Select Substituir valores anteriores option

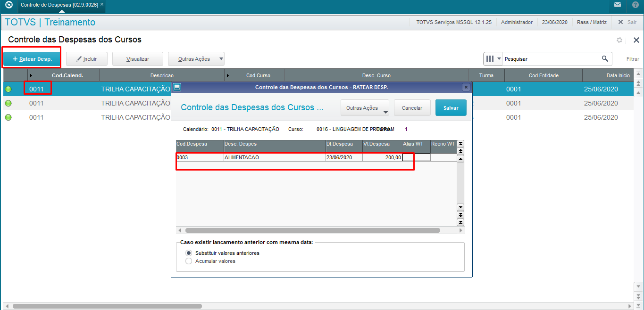point(189,253)
